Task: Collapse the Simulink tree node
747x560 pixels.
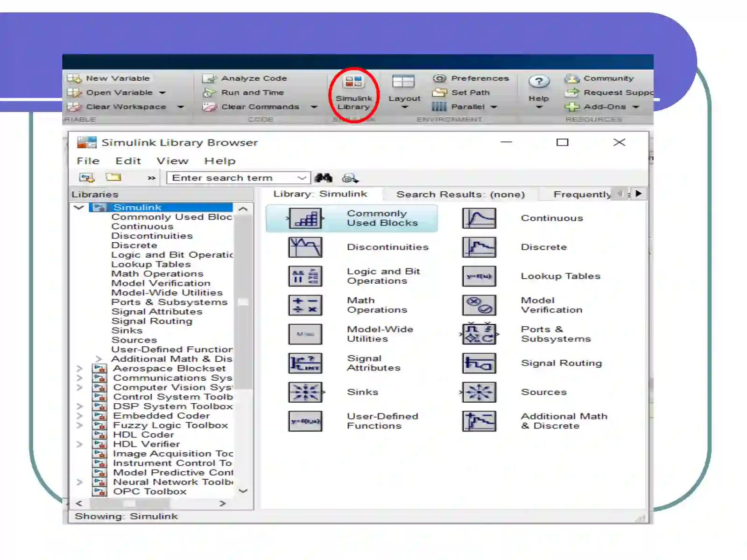Action: 79,207
